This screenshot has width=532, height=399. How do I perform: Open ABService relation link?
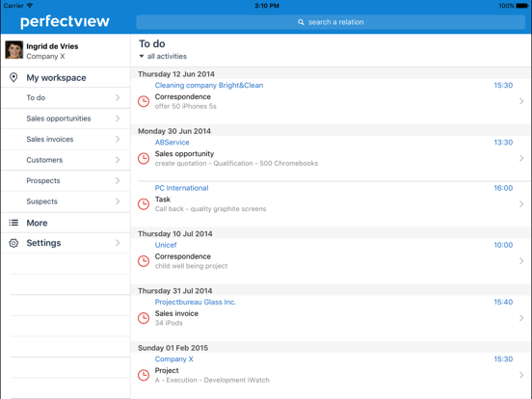click(x=172, y=143)
